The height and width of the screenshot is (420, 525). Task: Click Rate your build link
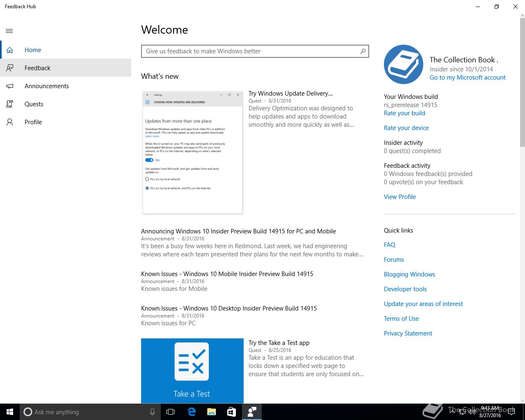(404, 113)
